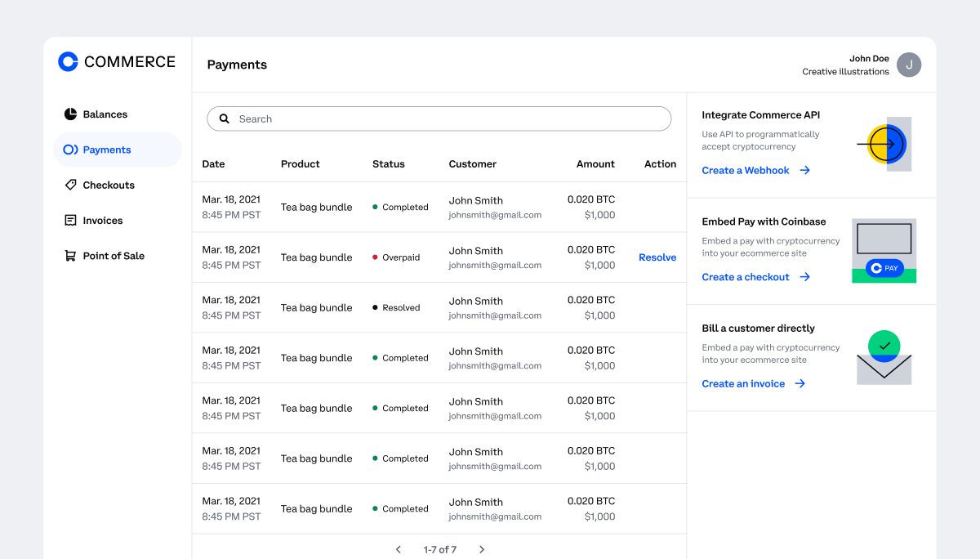Click the search magnifier icon
The height and width of the screenshot is (559, 980).
(x=224, y=119)
